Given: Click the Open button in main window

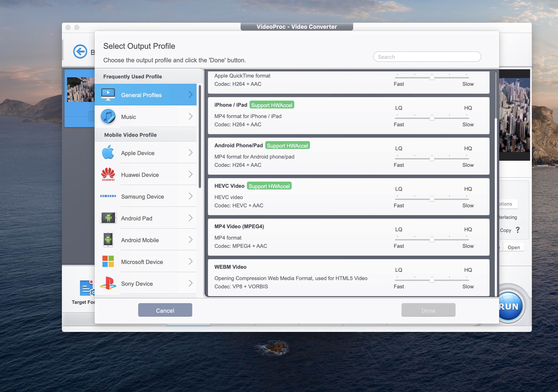Looking at the screenshot, I should (514, 247).
